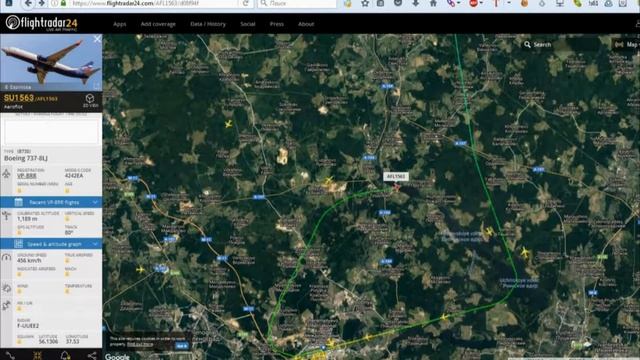This screenshot has width=640, height=360.
Task: Click the locked Indicated airspeed gold icon
Action: click(x=19, y=274)
